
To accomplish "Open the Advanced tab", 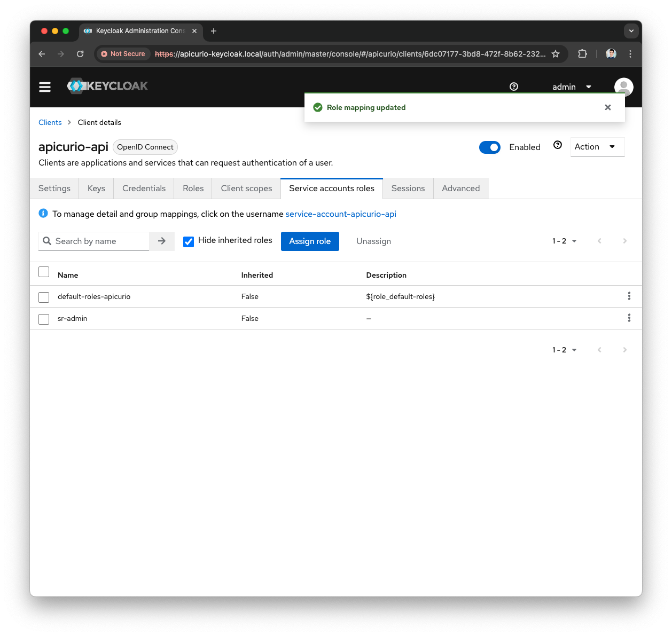I will pyautogui.click(x=460, y=188).
